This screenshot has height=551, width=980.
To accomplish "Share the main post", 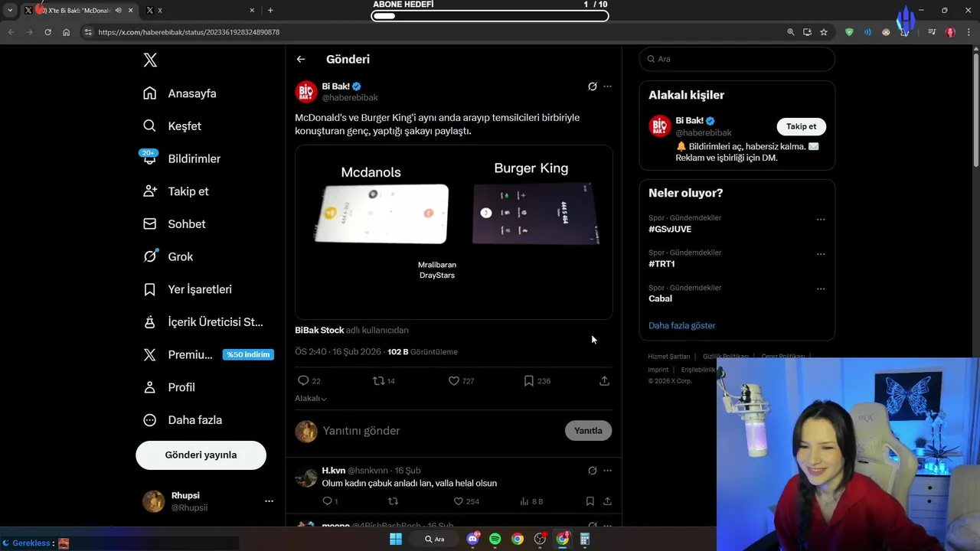I will coord(604,380).
